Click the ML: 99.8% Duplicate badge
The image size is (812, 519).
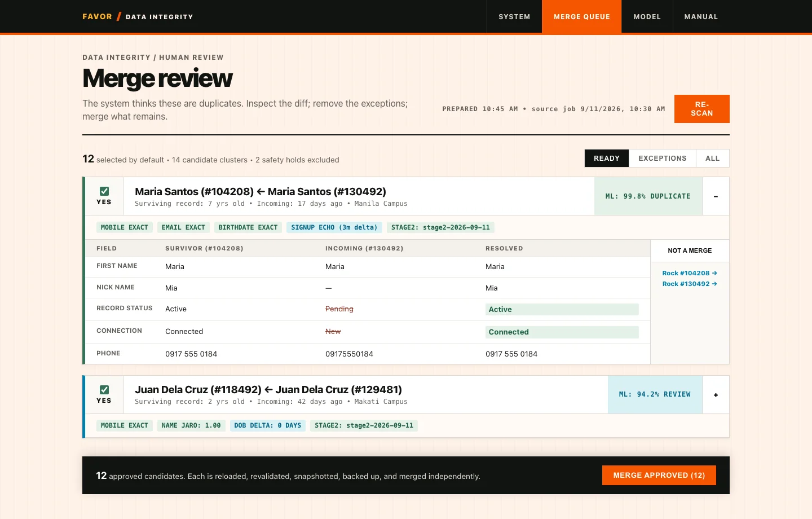coord(648,196)
